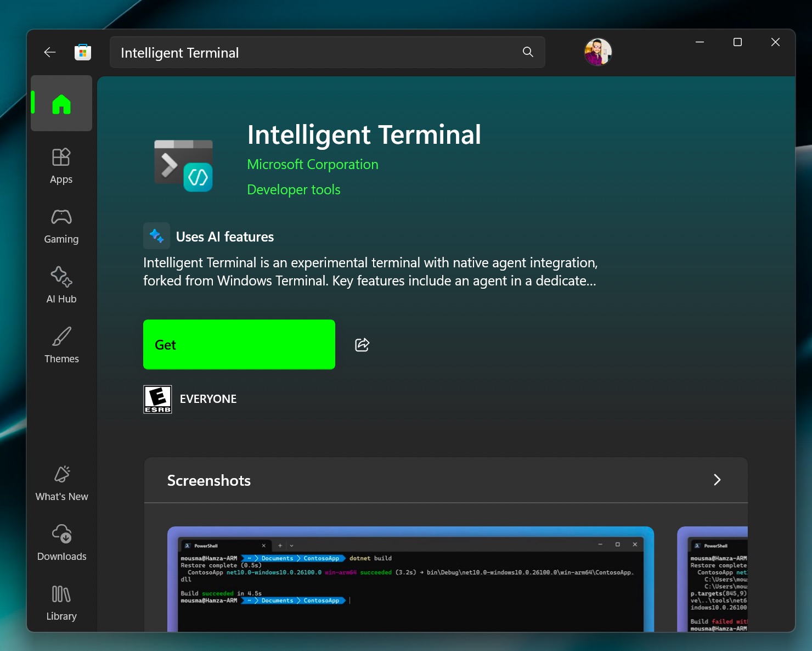Expand the truncated app description
Screen dimensions: 812x651
370,272
